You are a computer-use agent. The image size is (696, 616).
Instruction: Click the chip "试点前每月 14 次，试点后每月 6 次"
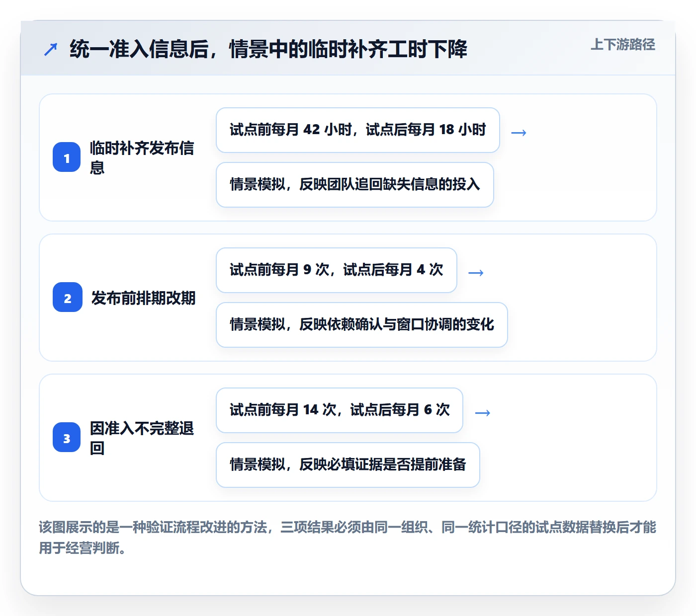tap(340, 410)
